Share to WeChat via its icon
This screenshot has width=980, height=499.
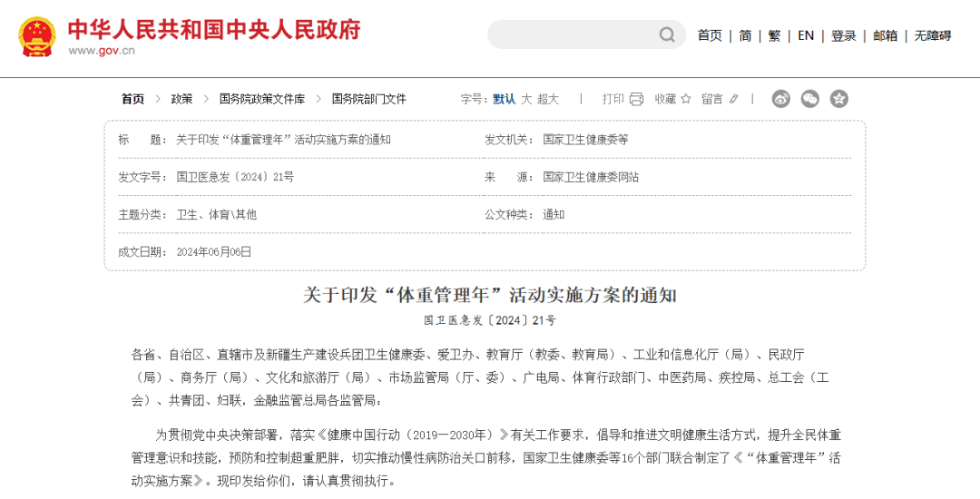810,99
